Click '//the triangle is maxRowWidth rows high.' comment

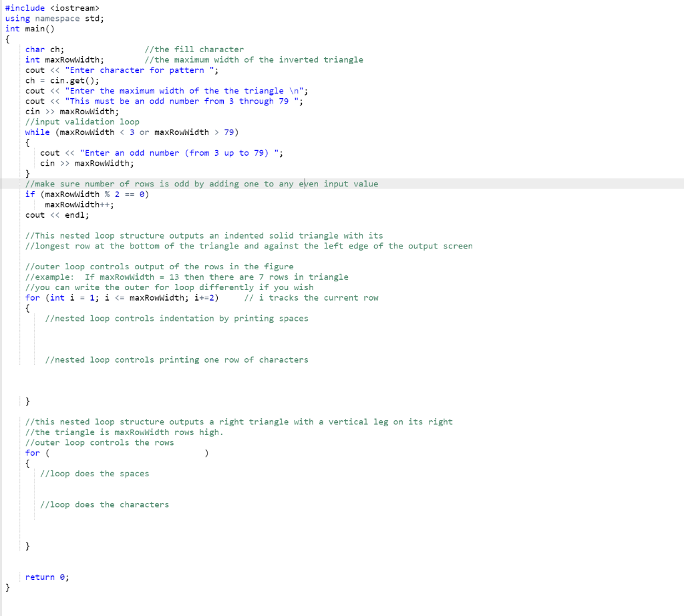click(124, 432)
